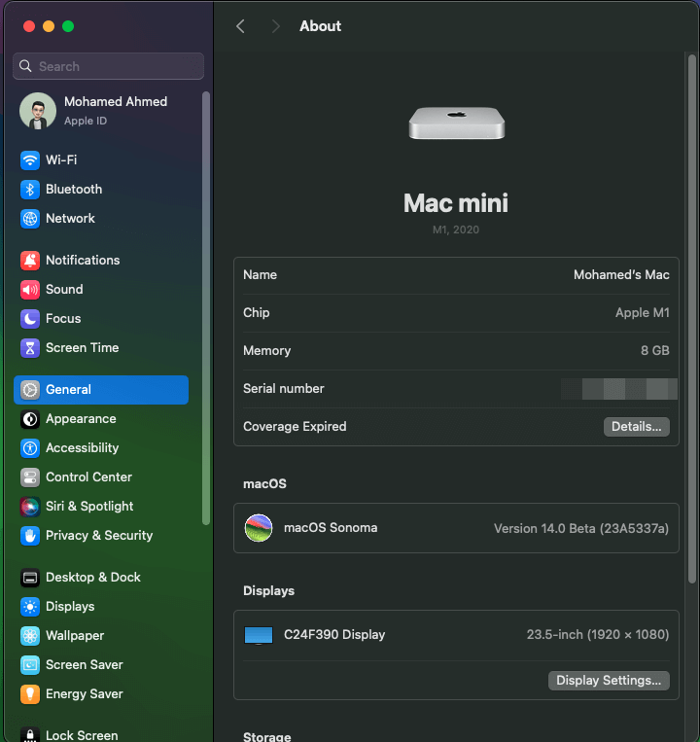Image resolution: width=700 pixels, height=742 pixels.
Task: Open Lock Screen icon
Action: point(30,734)
